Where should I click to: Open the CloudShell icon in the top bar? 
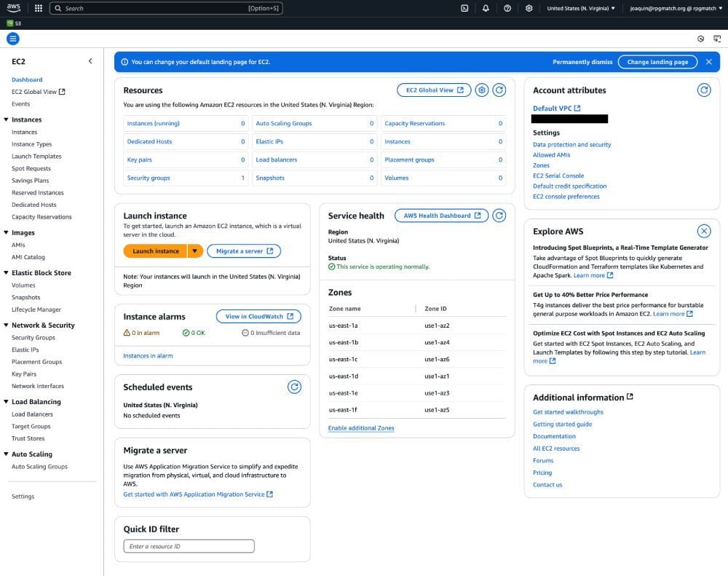coord(464,8)
